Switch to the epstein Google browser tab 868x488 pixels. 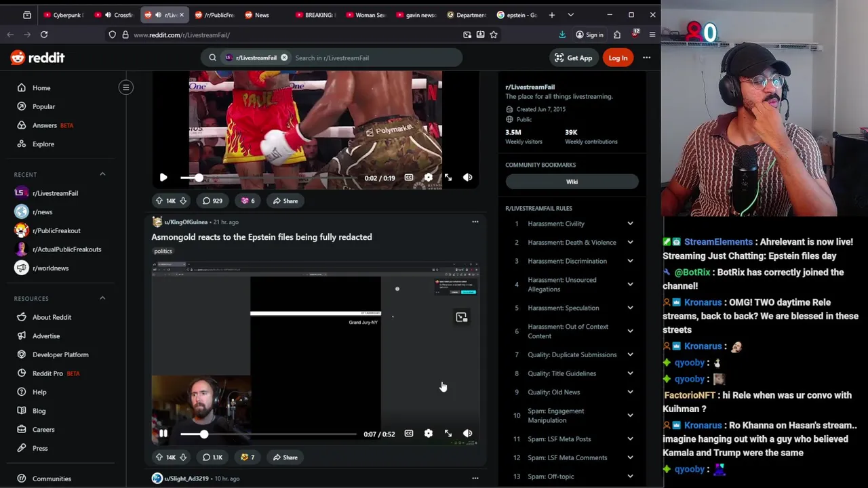(x=518, y=15)
